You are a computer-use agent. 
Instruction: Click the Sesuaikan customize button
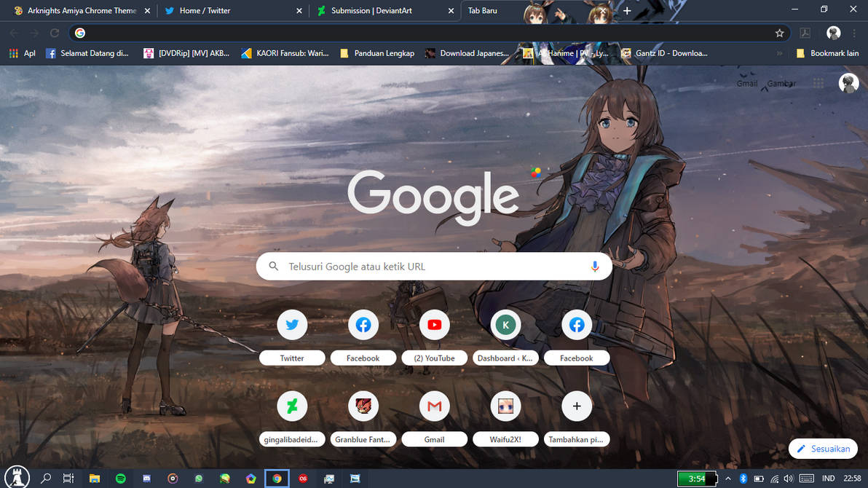click(x=823, y=449)
